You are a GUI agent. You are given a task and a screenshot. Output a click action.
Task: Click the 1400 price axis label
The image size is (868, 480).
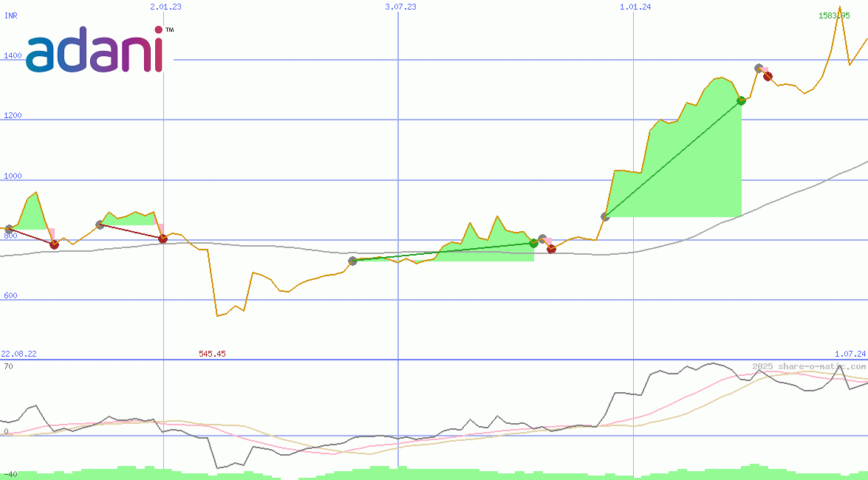(x=13, y=55)
